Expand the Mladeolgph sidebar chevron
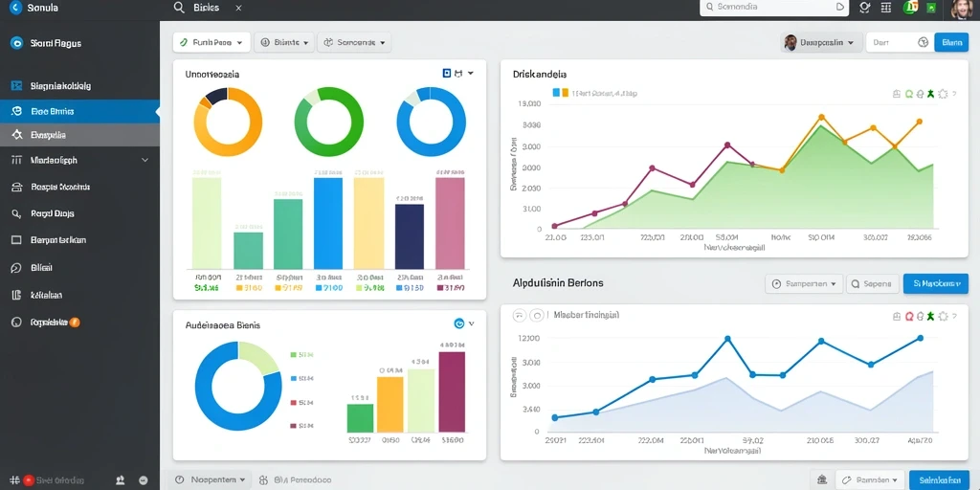This screenshot has height=490, width=980. point(145,160)
